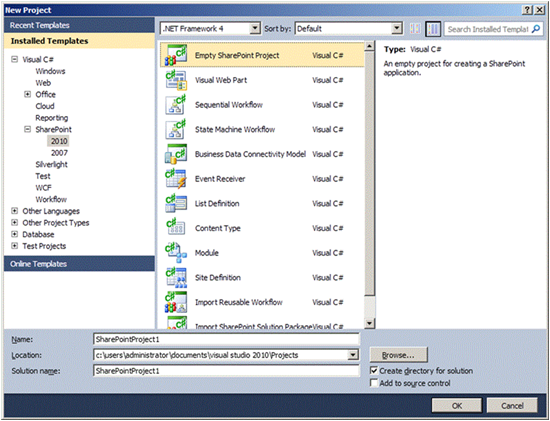
Task: Select the Cloud category
Action: coord(45,106)
